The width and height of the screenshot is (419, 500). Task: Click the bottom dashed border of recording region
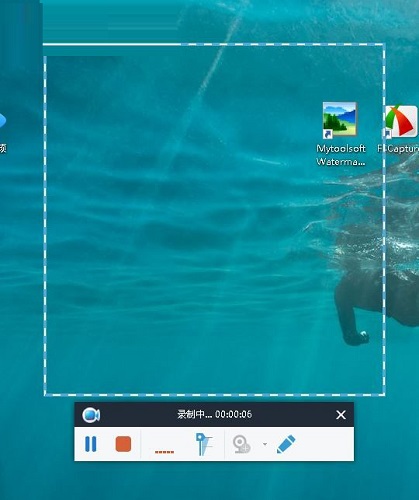[x=215, y=395]
